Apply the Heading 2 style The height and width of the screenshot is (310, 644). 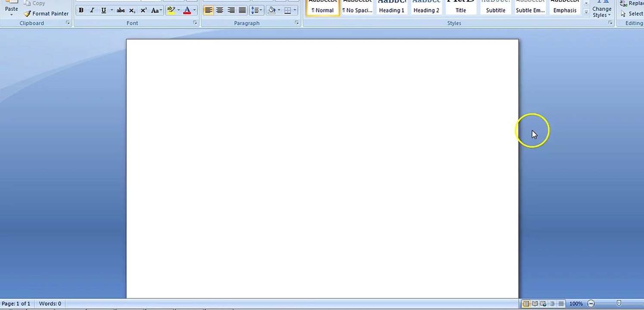point(426,7)
